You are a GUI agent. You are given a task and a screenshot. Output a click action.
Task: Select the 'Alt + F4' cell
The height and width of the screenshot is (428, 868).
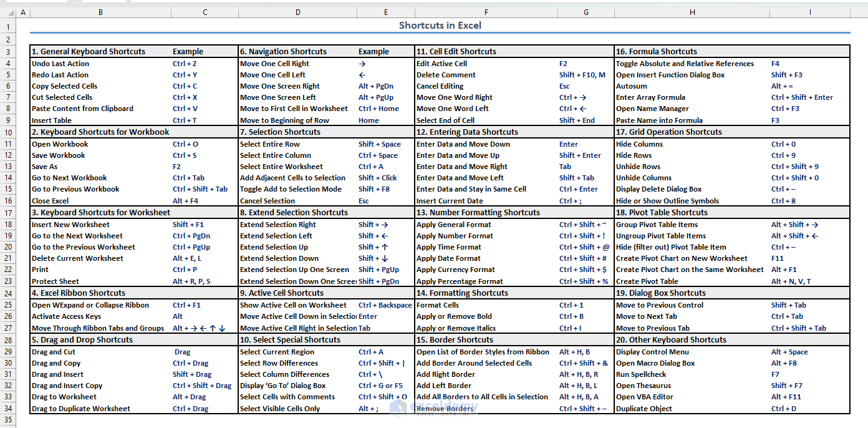205,201
